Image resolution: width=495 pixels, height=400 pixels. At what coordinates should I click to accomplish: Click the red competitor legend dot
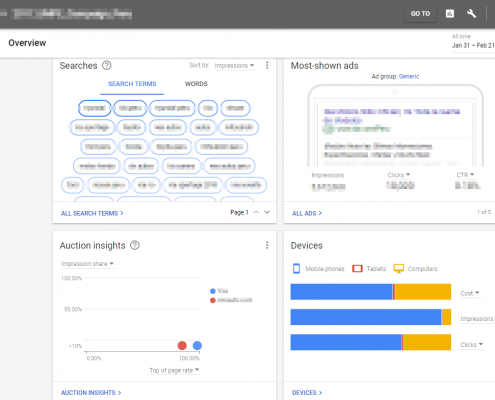(x=213, y=300)
